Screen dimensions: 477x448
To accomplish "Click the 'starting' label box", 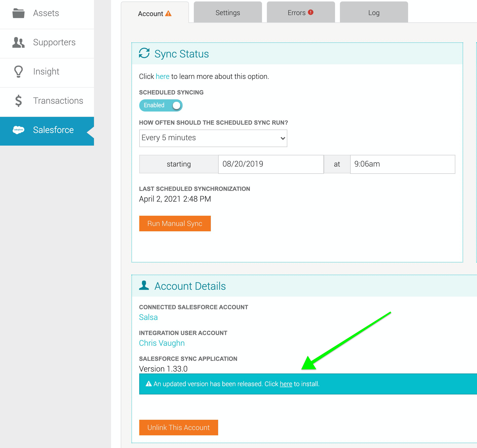I will pos(179,164).
